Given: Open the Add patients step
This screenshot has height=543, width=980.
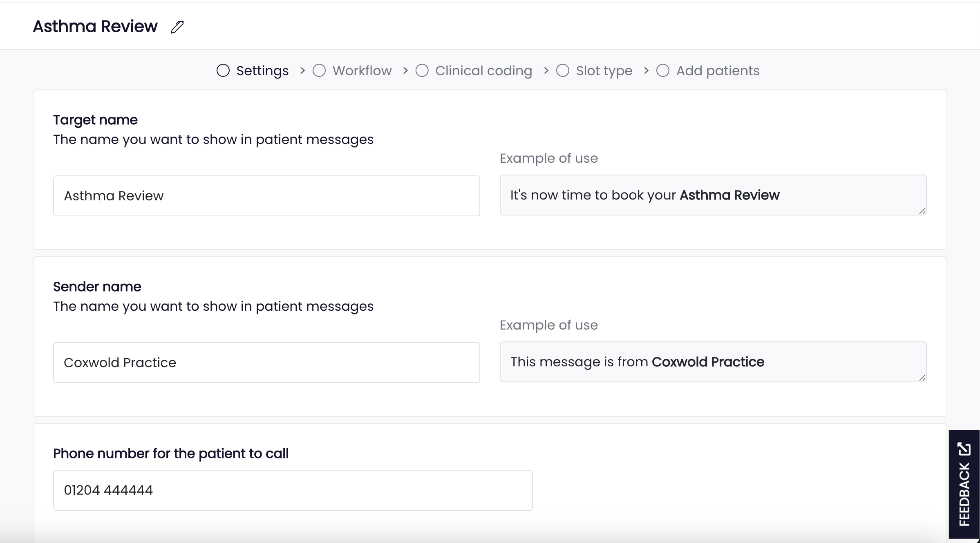Looking at the screenshot, I should click(x=718, y=71).
